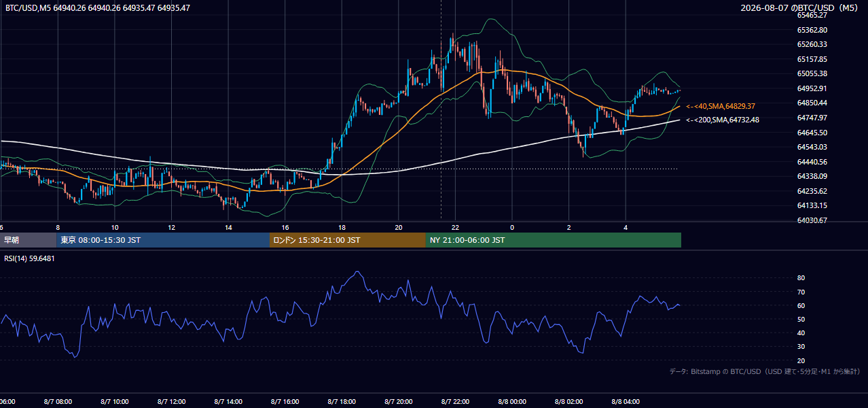Image resolution: width=868 pixels, height=408 pixels.
Task: Click the hour 10 tick above session bars
Action: click(x=115, y=227)
